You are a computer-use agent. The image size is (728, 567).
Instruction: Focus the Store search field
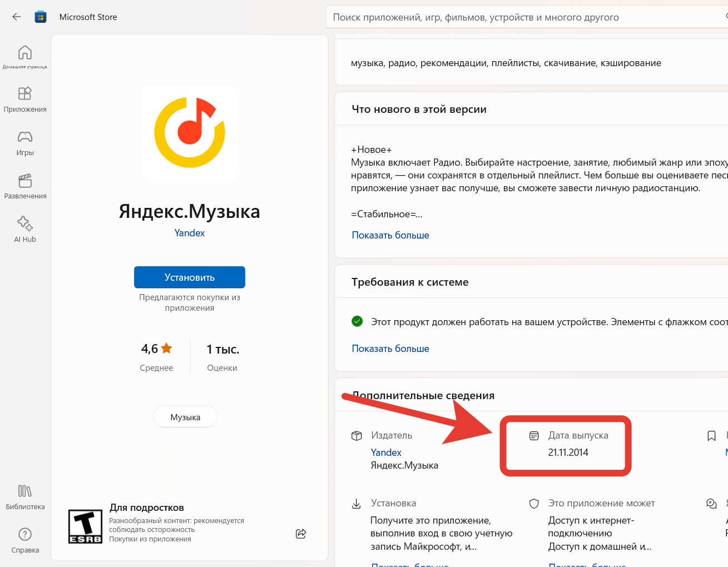coord(523,17)
